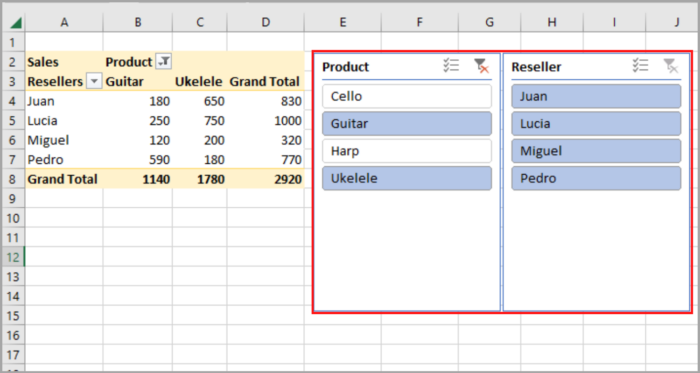700x373 pixels.
Task: Toggle multi-select in Product slicer
Action: 451,66
